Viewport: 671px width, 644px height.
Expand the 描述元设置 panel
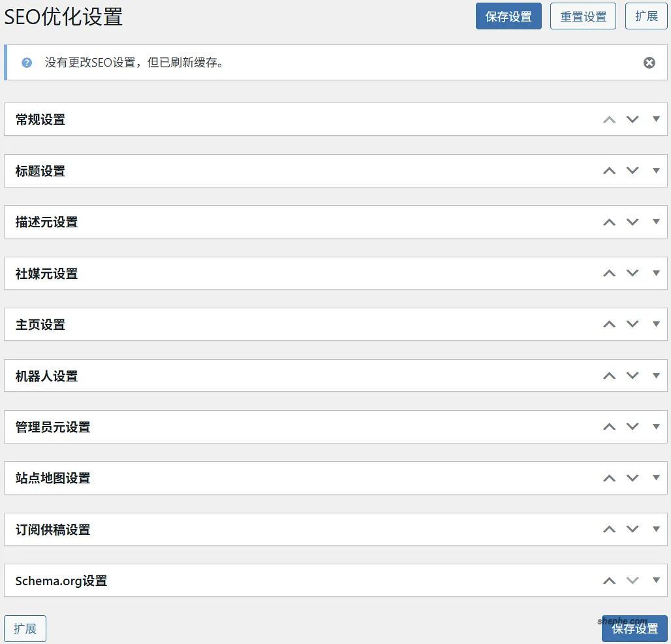click(x=655, y=221)
